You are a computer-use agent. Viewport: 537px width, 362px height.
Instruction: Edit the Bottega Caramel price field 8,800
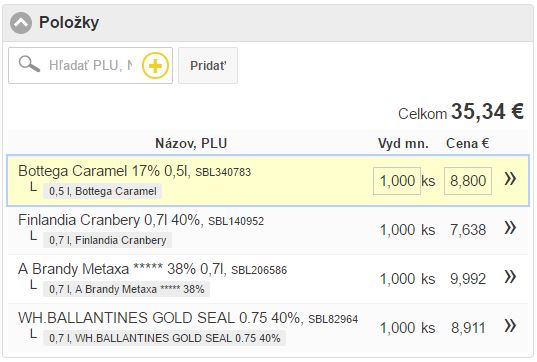coord(468,181)
